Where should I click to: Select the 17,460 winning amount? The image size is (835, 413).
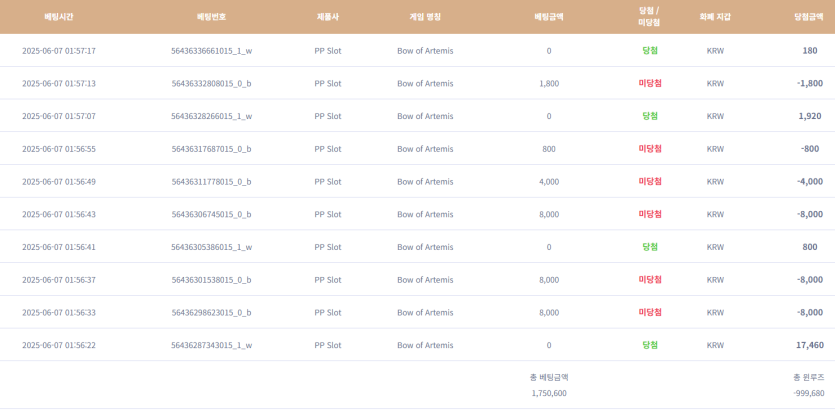809,345
